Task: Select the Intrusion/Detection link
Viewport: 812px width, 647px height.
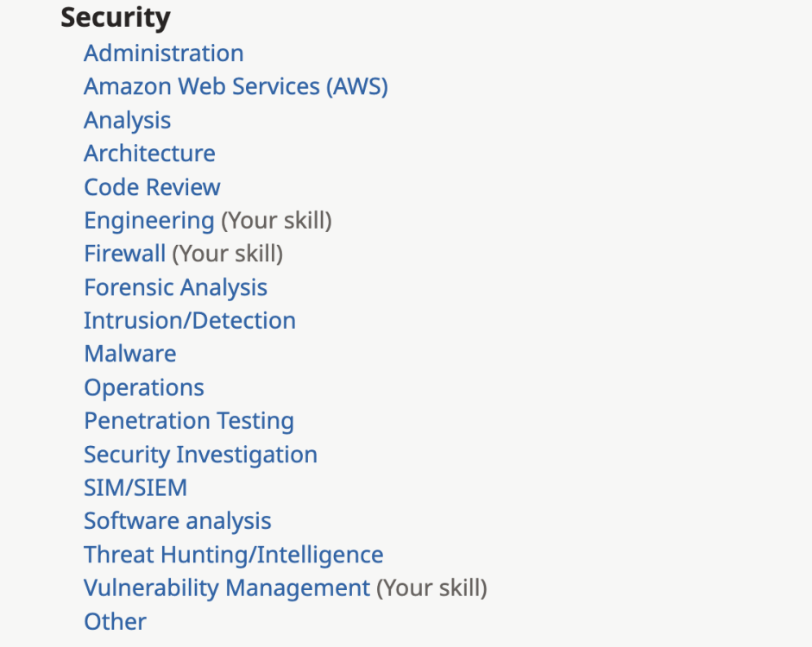Action: (189, 321)
